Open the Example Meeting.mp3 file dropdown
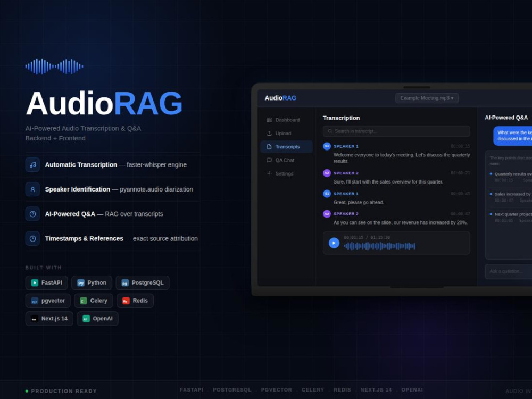 427,98
